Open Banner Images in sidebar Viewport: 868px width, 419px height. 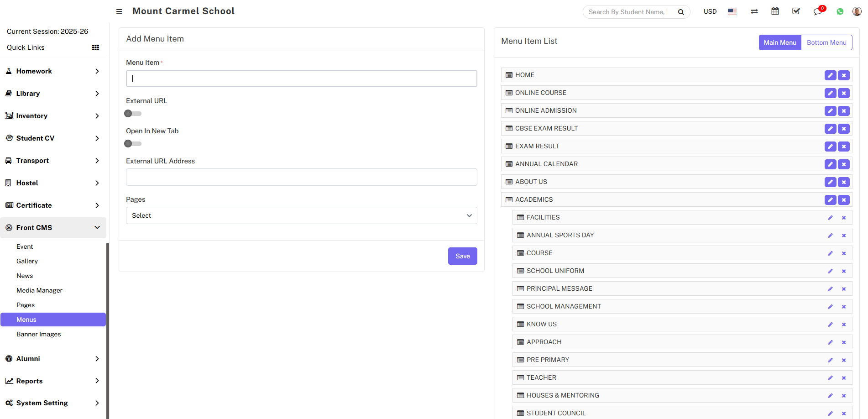(39, 334)
